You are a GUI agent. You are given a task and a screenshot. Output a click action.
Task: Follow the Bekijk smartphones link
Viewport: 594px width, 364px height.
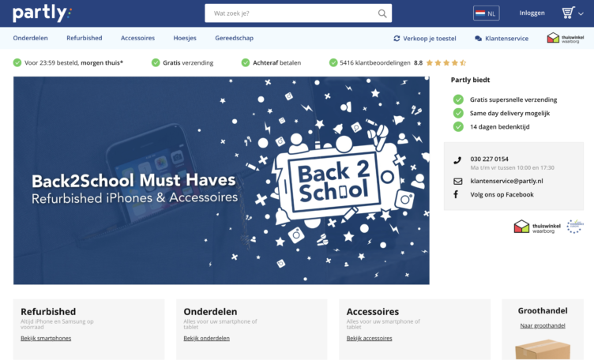coord(46,338)
